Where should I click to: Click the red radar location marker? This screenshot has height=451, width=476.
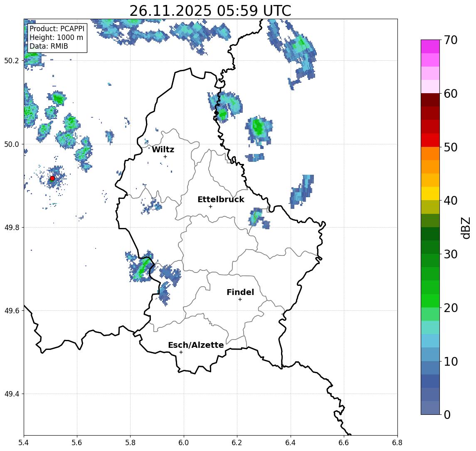pos(52,178)
